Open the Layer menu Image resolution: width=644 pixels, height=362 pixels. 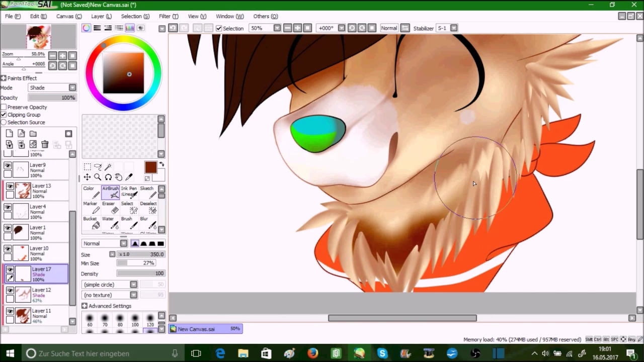tap(101, 16)
